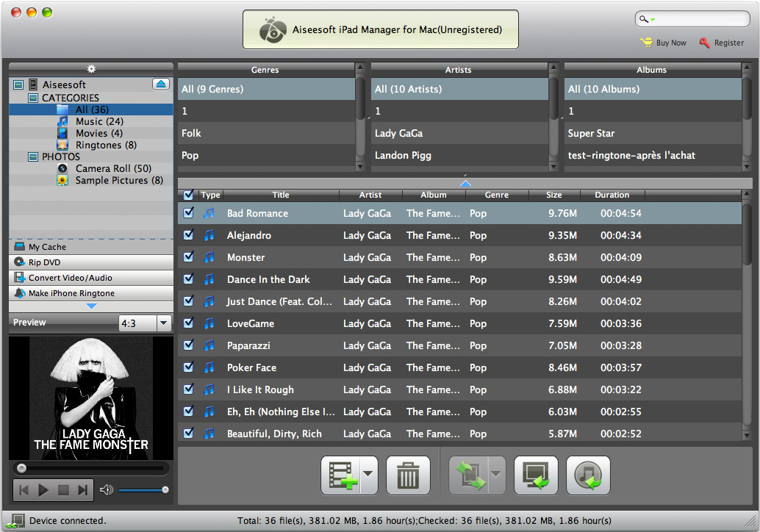Mute audio with the speaker icon

106,490
